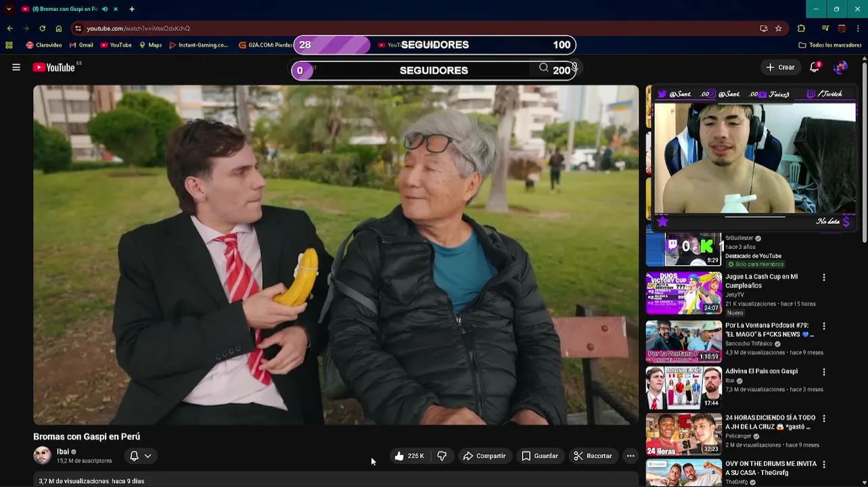The width and height of the screenshot is (868, 487).
Task: Like the video with thumbs up
Action: tap(409, 456)
